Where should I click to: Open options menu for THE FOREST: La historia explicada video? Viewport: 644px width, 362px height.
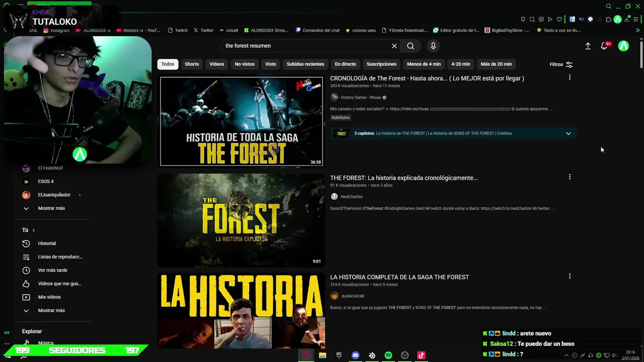[x=570, y=177]
